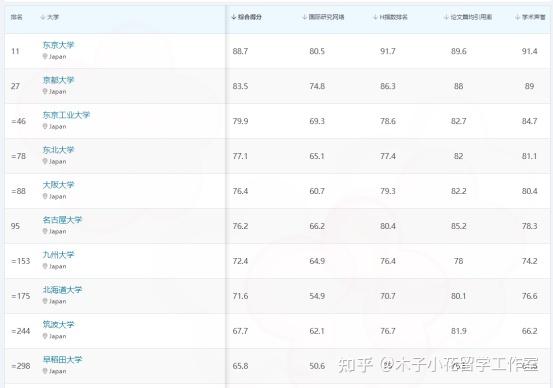Open the 东京工业大学 link
This screenshot has height=388, width=553.
pos(66,115)
